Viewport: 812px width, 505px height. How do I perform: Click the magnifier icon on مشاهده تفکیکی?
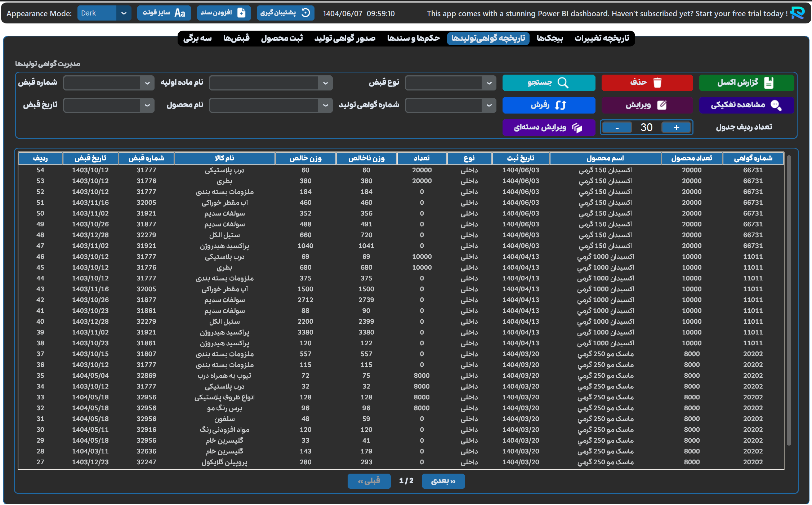pyautogui.click(x=776, y=105)
